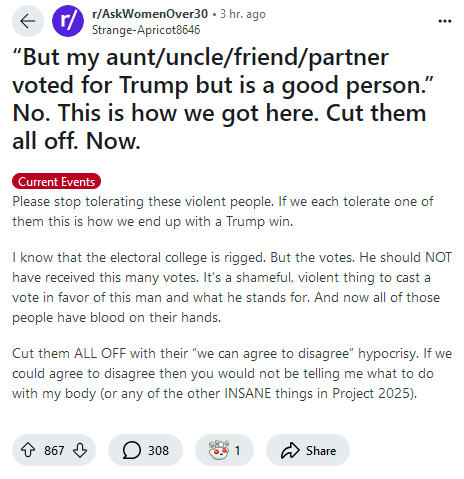Click the paragraph starting 'Please stop tolerating'

(223, 211)
